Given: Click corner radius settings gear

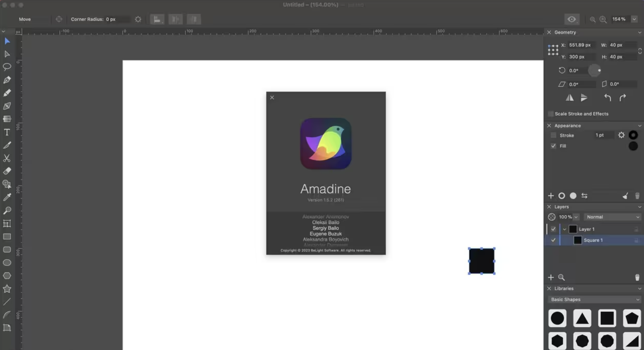Looking at the screenshot, I should [138, 19].
